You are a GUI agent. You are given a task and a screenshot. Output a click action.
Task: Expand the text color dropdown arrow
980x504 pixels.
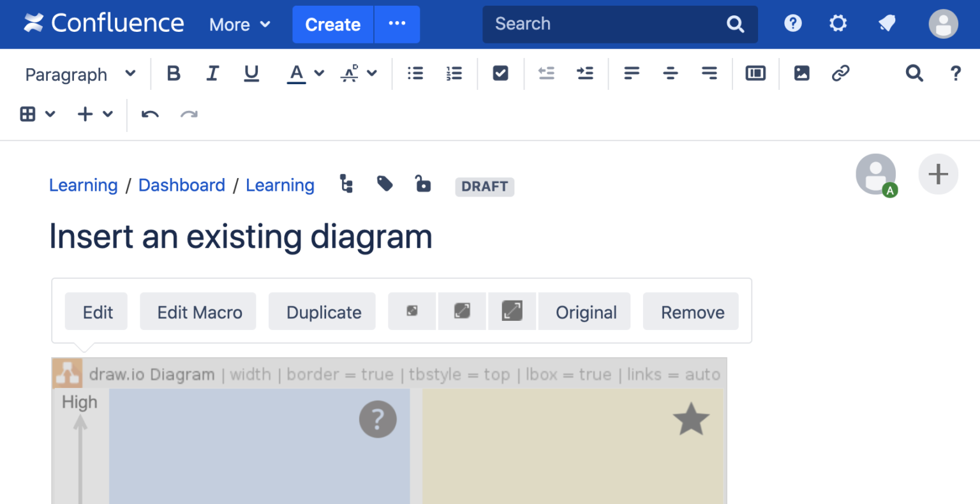320,74
